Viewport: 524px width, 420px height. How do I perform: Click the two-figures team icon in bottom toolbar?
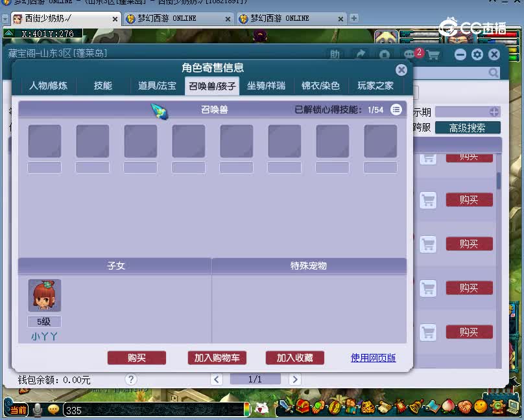(x=351, y=406)
